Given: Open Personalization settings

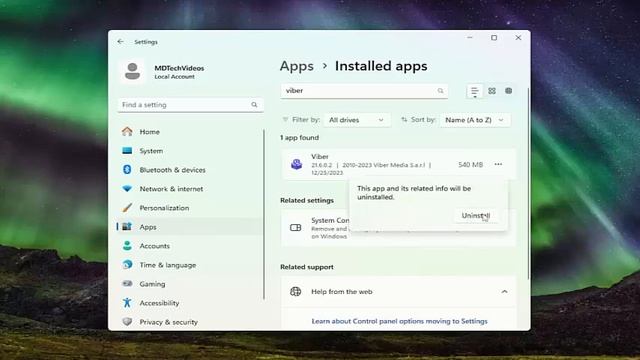Looking at the screenshot, I should coord(190,208).
